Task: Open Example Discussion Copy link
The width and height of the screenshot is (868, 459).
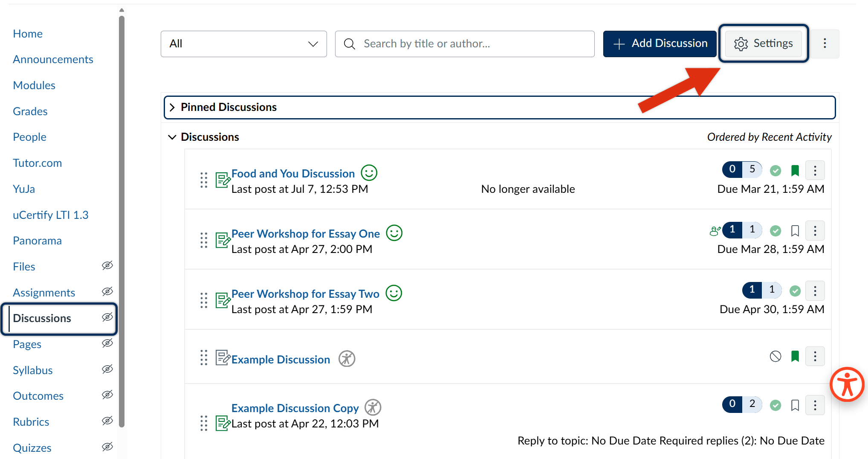Action: pyautogui.click(x=295, y=408)
